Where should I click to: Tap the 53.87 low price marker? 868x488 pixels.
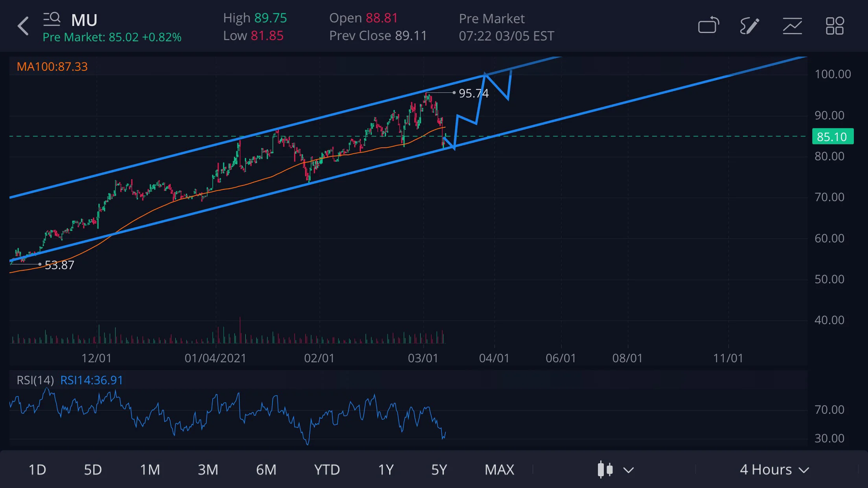coord(59,265)
